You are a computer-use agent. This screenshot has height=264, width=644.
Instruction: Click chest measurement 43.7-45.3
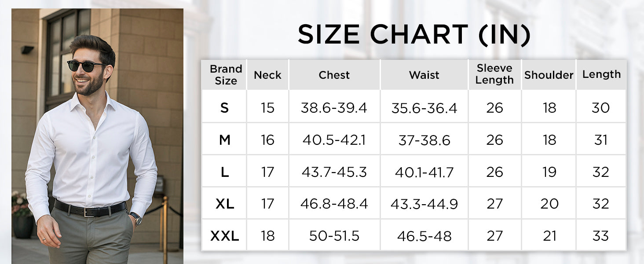(334, 172)
